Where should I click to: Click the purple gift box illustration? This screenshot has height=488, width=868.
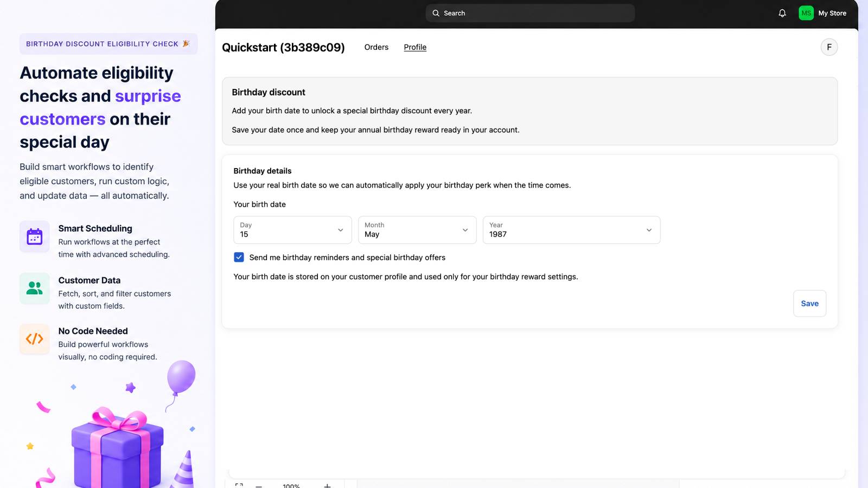pos(117,448)
